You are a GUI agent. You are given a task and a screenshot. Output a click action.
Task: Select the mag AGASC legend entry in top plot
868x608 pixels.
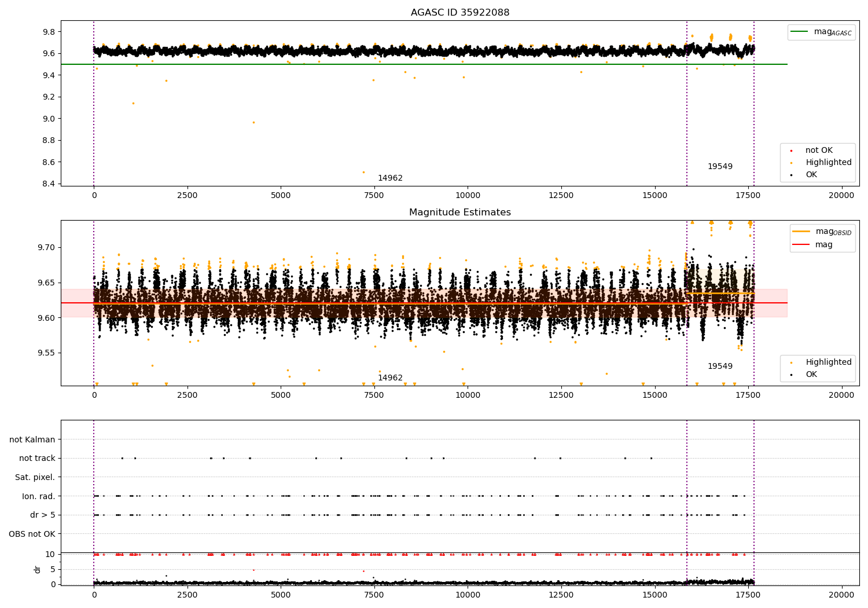[x=821, y=32]
